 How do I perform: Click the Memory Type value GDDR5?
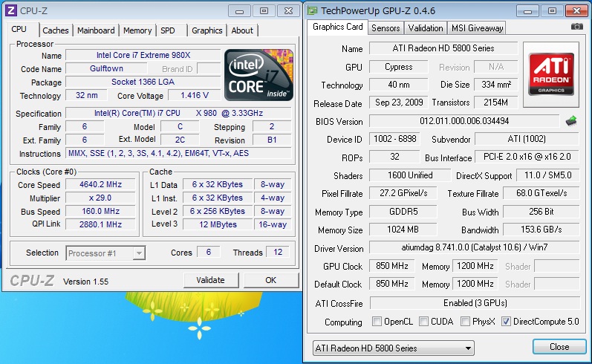403,212
